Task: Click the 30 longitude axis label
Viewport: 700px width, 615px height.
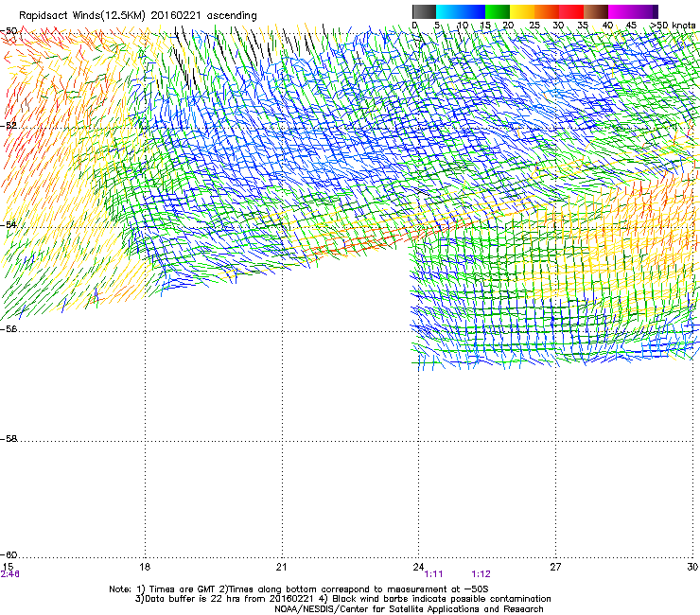Action: tap(692, 567)
